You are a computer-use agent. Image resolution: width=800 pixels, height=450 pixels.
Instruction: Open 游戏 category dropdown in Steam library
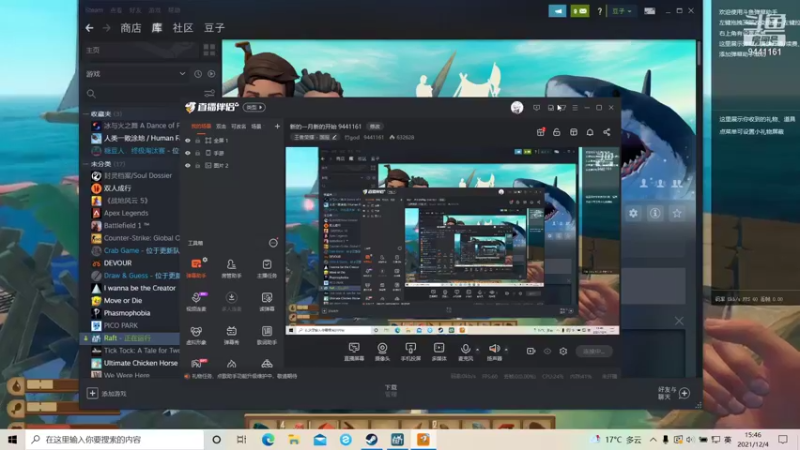135,74
